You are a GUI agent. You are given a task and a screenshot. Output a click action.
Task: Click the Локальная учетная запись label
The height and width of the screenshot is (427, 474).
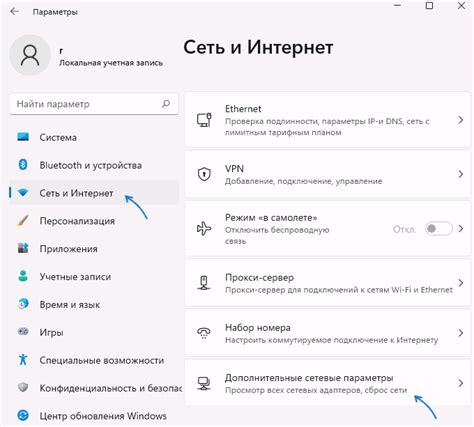[x=111, y=63]
